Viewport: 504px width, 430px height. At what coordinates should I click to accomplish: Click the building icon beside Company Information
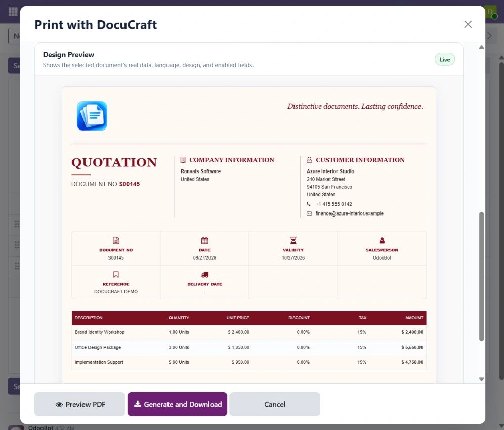[x=183, y=160]
